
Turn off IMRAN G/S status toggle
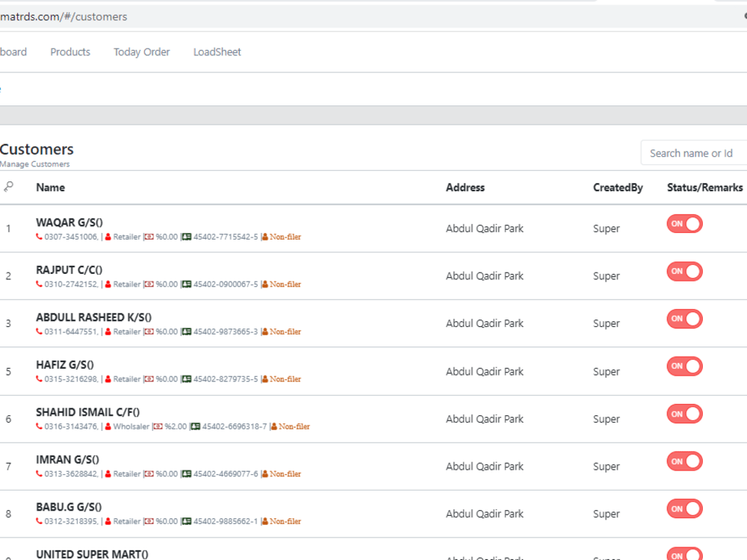[x=684, y=461]
